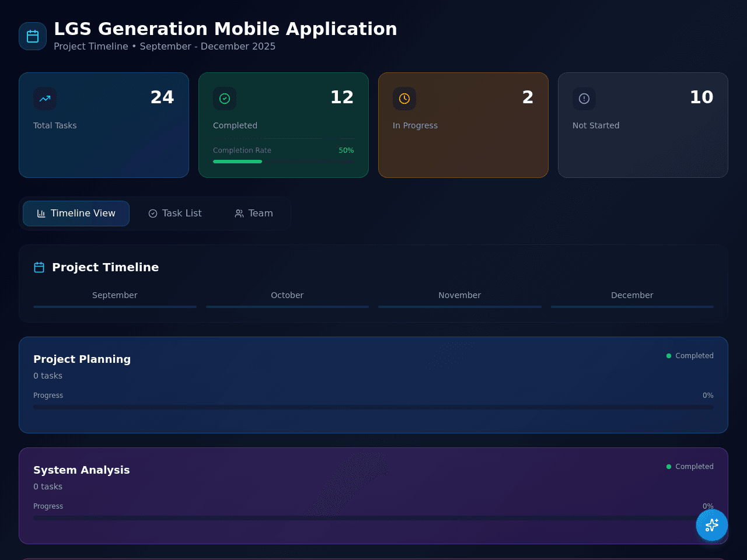Click the green checkmark icon on Completed card
Screen dimensions: 747x560
225,99
